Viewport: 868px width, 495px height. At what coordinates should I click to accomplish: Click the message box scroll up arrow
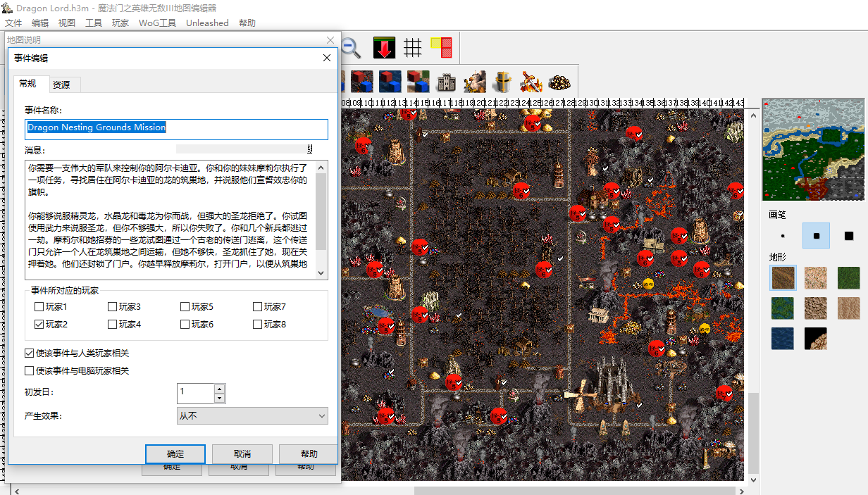(321, 168)
